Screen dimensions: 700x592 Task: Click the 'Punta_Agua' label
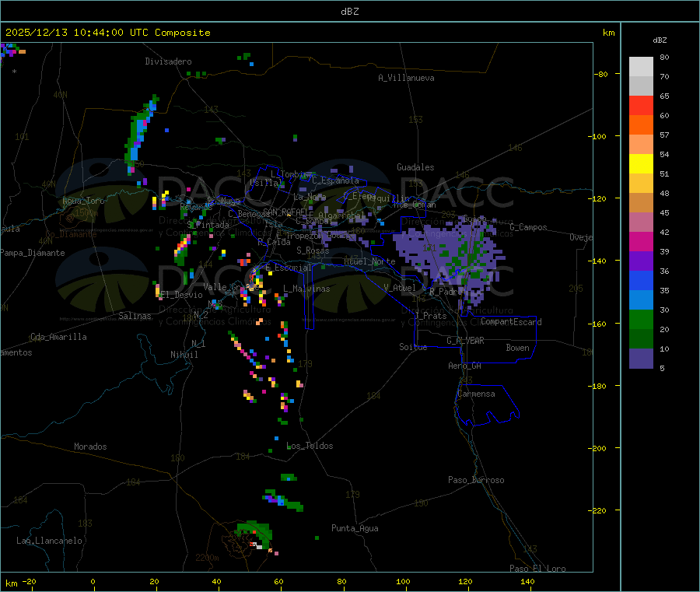click(x=355, y=528)
